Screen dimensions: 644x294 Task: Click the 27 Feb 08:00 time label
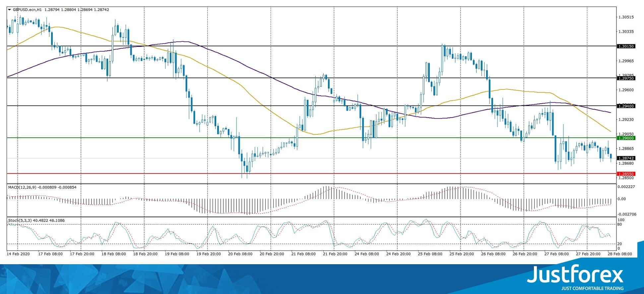(x=556, y=254)
